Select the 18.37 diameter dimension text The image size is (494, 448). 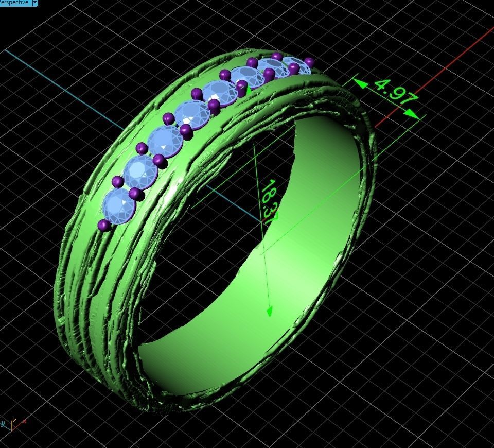click(x=270, y=201)
